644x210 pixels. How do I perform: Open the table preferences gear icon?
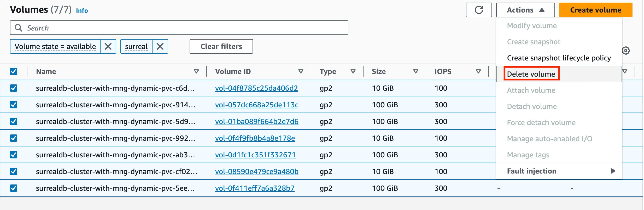[x=626, y=51]
